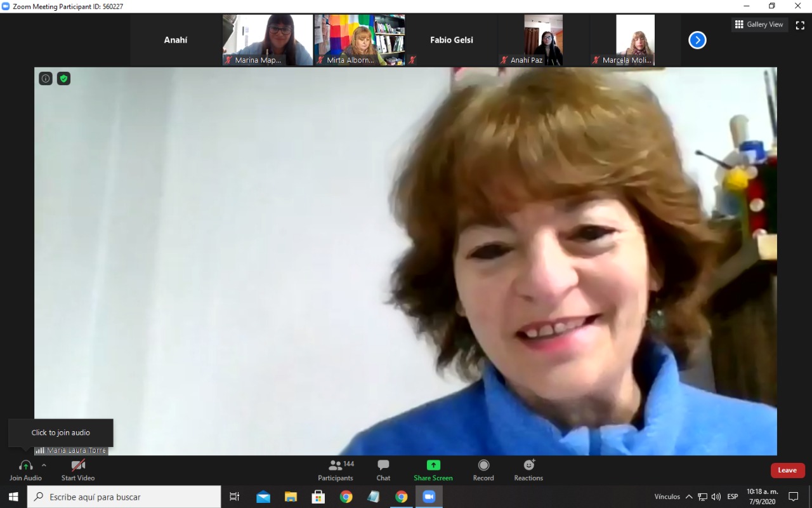Click the meeting information icon
Image resolution: width=812 pixels, height=508 pixels.
point(46,78)
